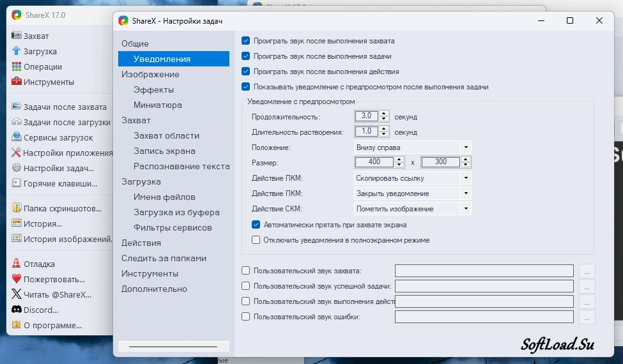The height and width of the screenshot is (364, 623).
Task: Open Распознавание текста settings section
Action: click(x=181, y=166)
